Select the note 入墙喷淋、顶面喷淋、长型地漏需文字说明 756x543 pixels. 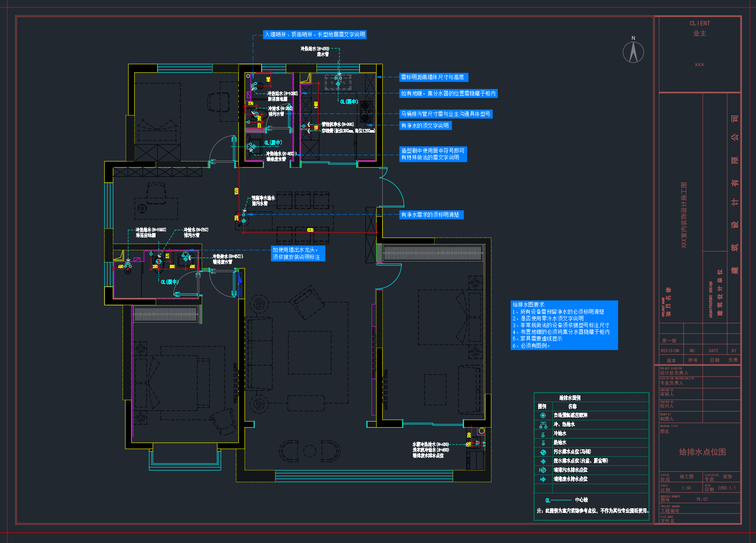coord(315,34)
